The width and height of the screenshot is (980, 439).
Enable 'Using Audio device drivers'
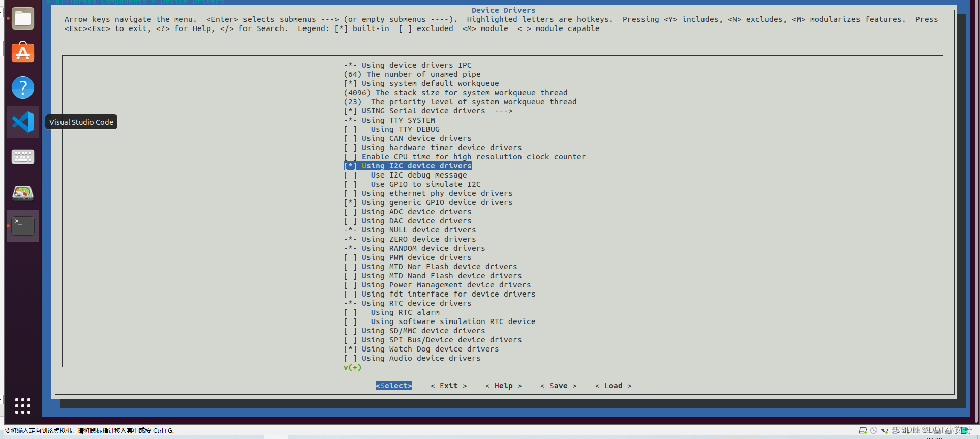tap(412, 358)
